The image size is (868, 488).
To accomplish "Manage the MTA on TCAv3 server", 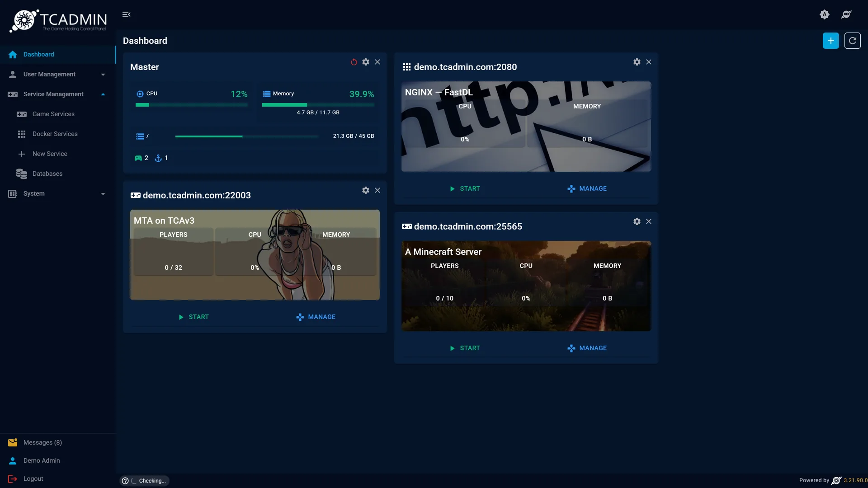I will (x=316, y=317).
